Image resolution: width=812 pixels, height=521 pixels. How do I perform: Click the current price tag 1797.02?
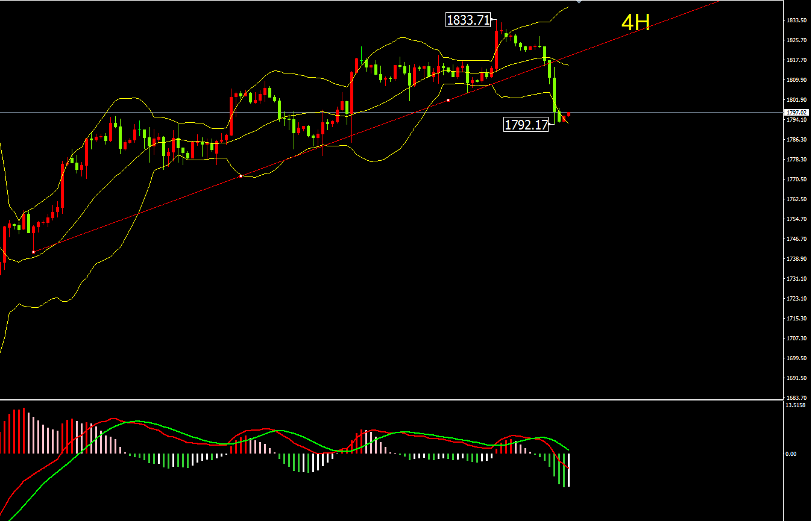[796, 112]
